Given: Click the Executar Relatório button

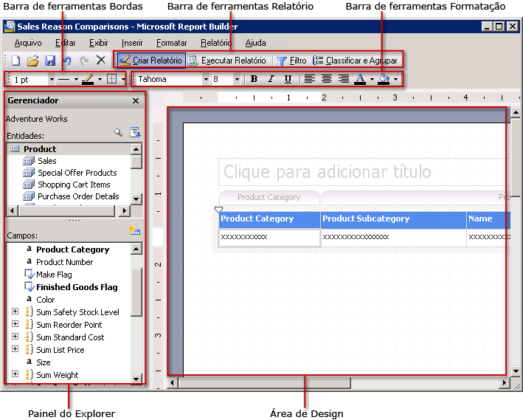Looking at the screenshot, I should click(x=226, y=61).
